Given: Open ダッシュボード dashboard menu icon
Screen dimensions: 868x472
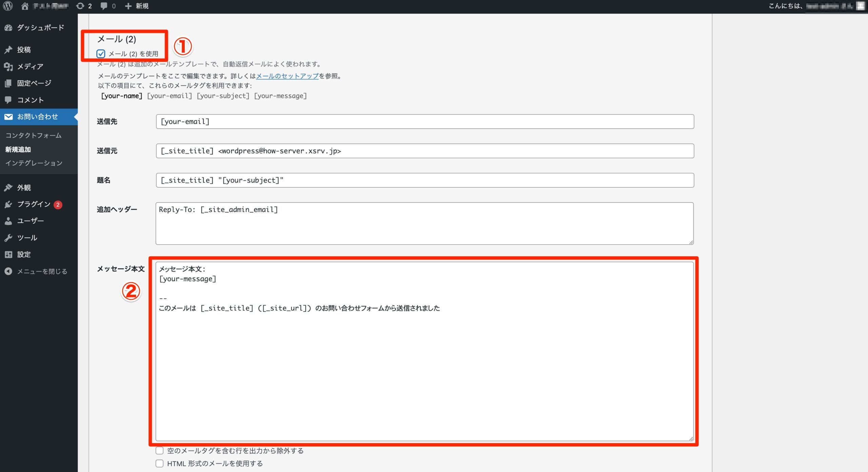Looking at the screenshot, I should (x=8, y=28).
